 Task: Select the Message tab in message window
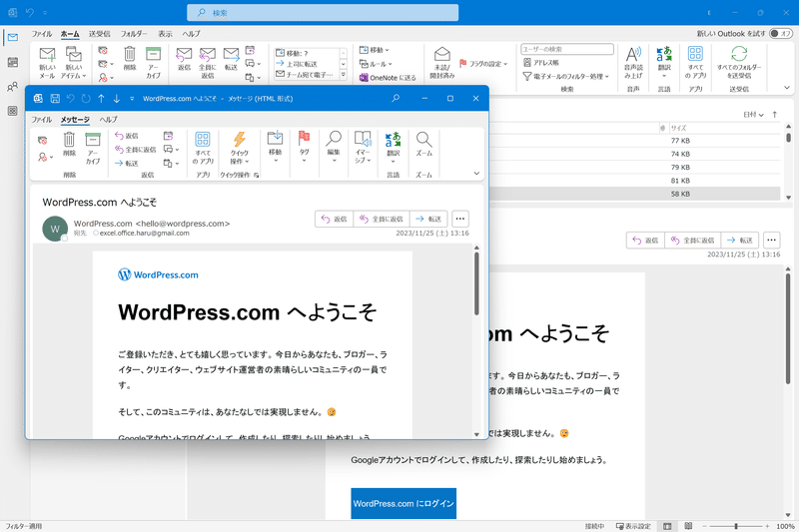pos(75,120)
